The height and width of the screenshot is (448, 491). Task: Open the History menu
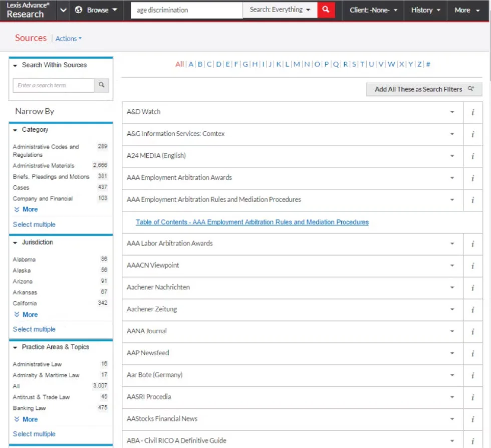click(x=425, y=10)
